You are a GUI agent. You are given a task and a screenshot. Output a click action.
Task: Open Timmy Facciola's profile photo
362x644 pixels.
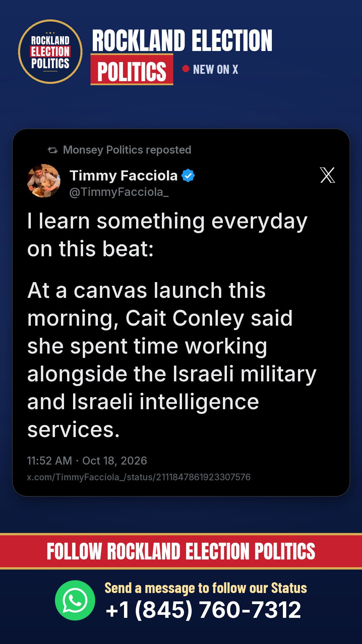(x=44, y=181)
